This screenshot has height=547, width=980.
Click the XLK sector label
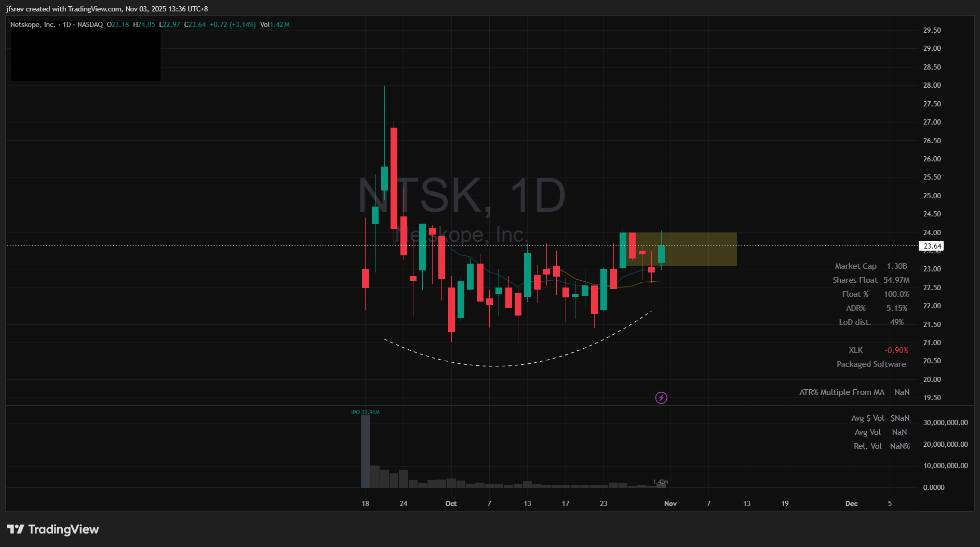tap(856, 350)
